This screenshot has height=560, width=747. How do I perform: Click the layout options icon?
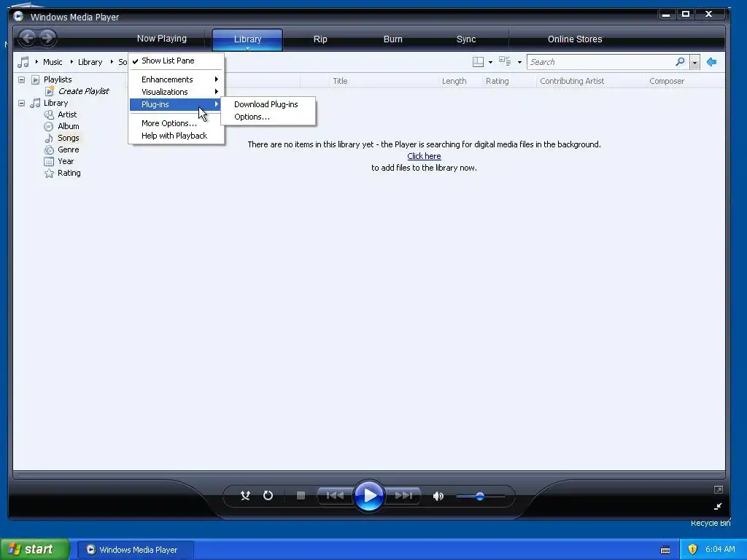pyautogui.click(x=478, y=62)
